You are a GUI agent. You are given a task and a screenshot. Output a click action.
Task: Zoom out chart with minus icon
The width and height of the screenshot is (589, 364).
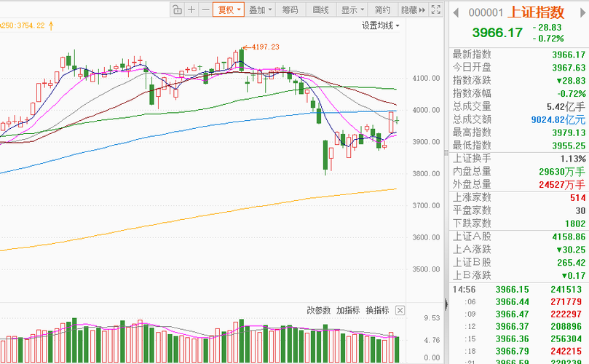click(205, 9)
